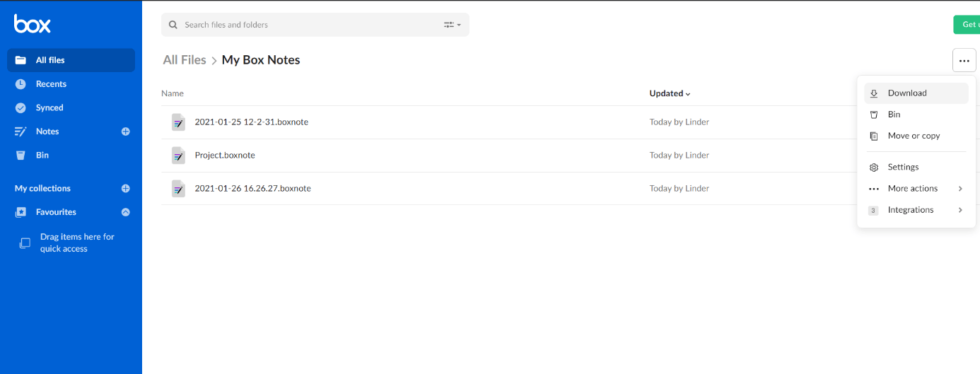Click the Project.boxnote file icon

coord(178,156)
